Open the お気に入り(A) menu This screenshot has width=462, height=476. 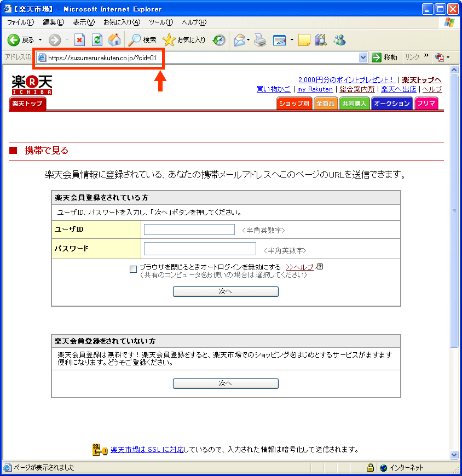tap(122, 22)
